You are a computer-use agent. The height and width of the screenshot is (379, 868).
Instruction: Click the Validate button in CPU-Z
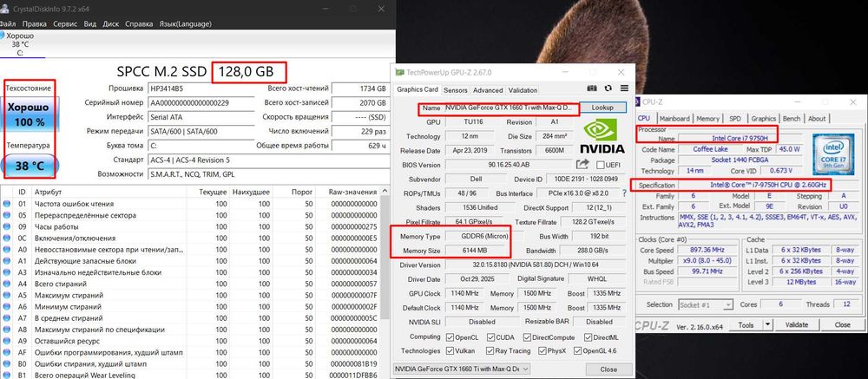click(x=797, y=324)
